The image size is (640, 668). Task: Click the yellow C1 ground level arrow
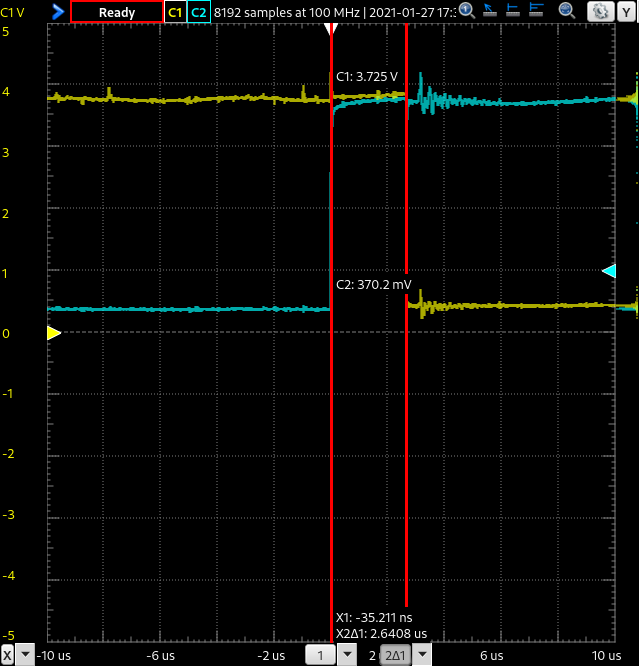click(54, 333)
